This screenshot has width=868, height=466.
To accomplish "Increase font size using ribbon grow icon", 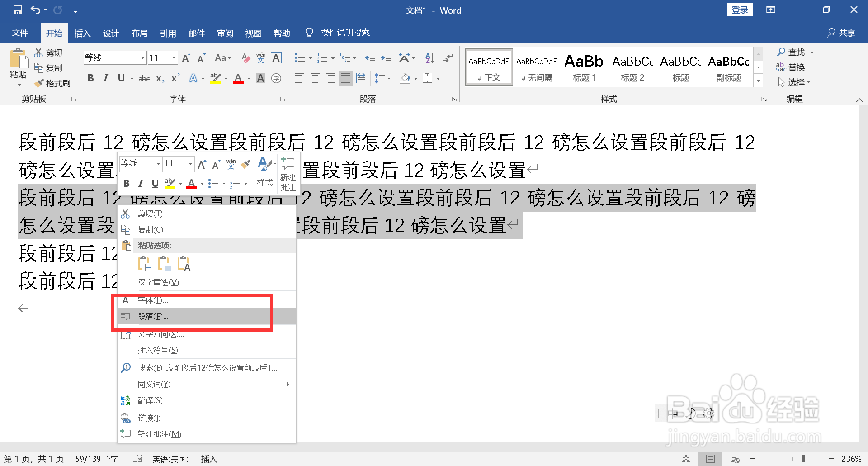I will (186, 58).
